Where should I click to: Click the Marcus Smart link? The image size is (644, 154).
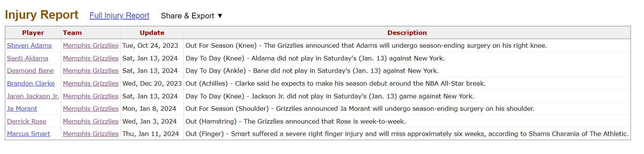[28, 134]
